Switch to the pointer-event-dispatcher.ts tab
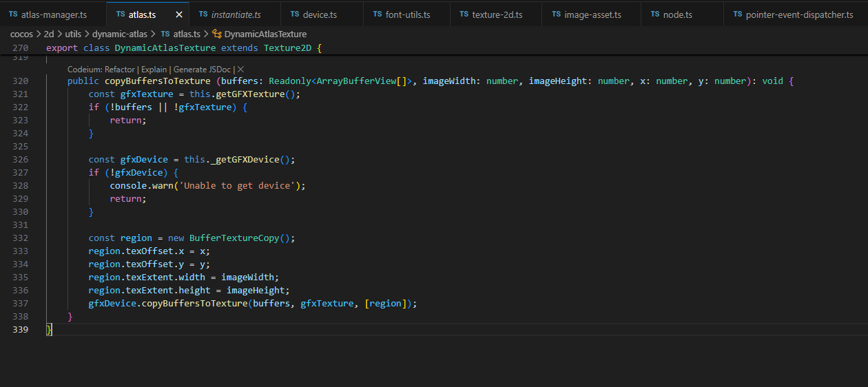 (x=799, y=14)
